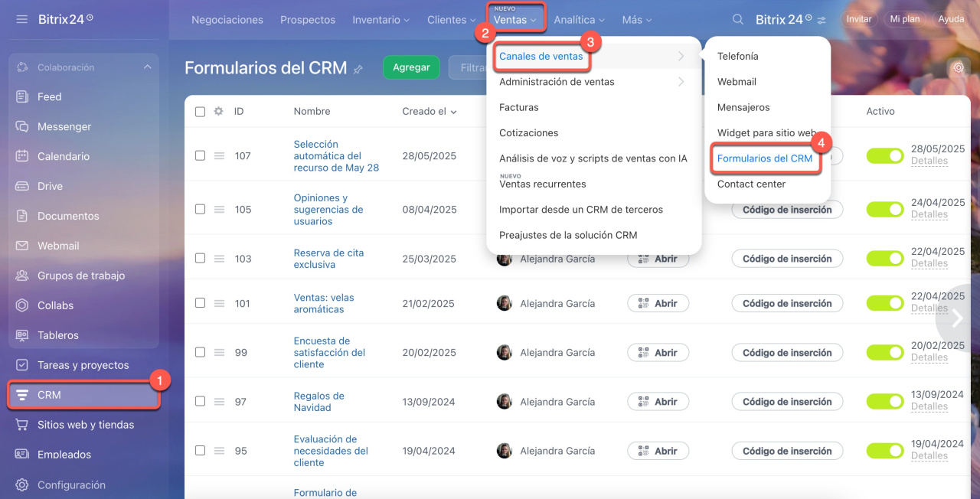This screenshot has height=499, width=980.
Task: Go to the Negociaciones tab
Action: click(x=227, y=20)
